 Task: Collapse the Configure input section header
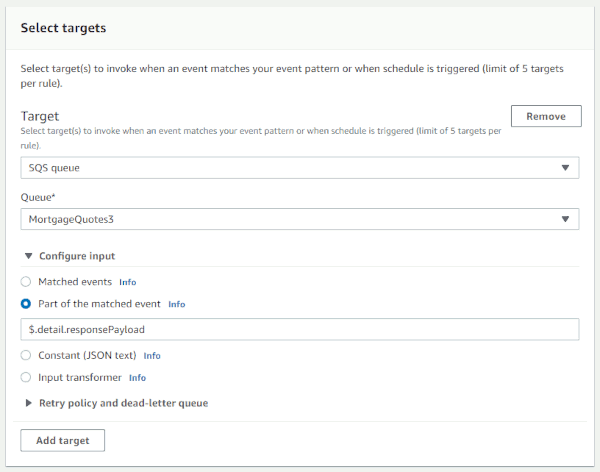(77, 256)
